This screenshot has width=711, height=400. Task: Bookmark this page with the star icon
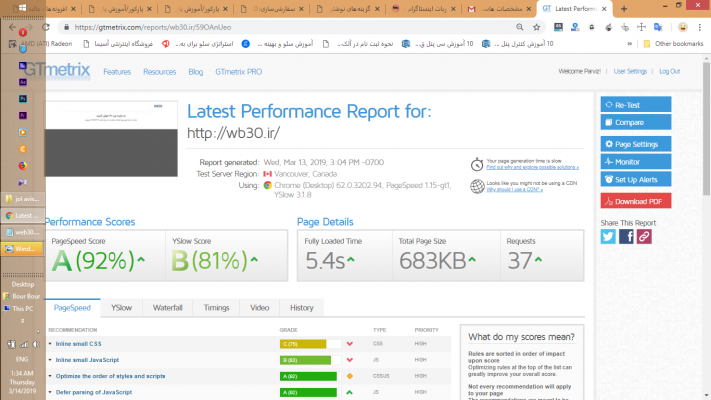(536, 27)
